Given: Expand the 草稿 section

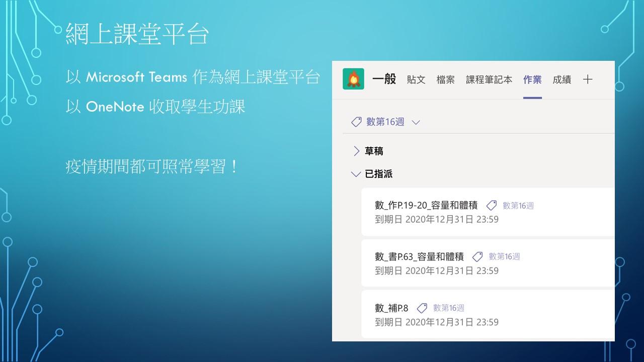Looking at the screenshot, I should click(356, 151).
